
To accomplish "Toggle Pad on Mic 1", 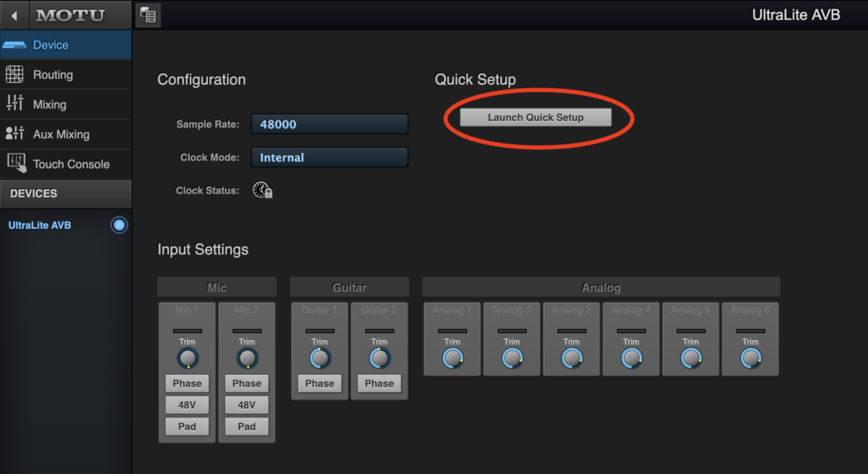I will [187, 427].
